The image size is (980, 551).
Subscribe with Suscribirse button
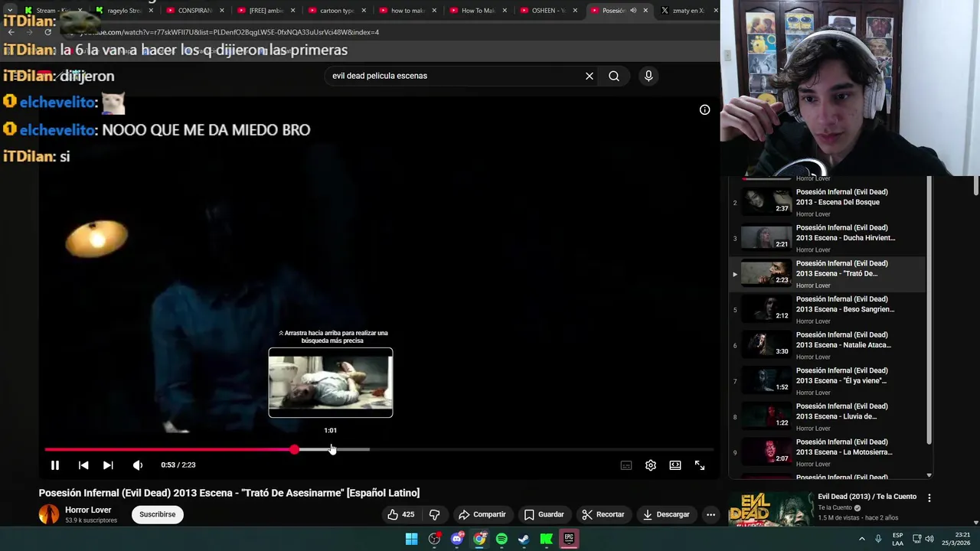158,514
